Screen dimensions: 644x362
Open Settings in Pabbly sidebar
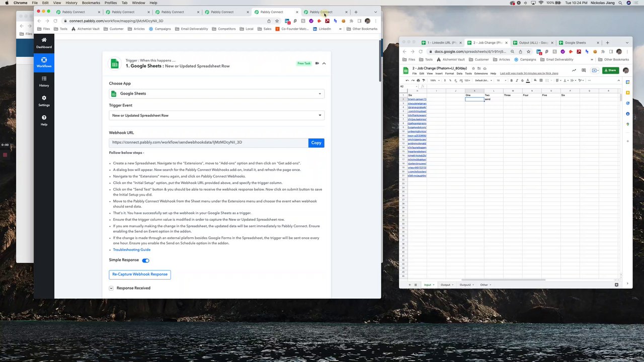click(x=44, y=101)
